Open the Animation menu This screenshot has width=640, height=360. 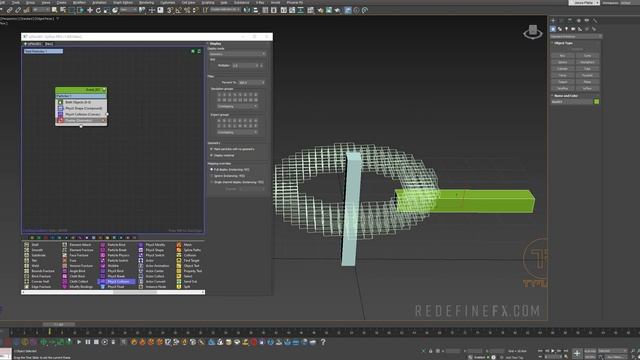pyautogui.click(x=99, y=2)
